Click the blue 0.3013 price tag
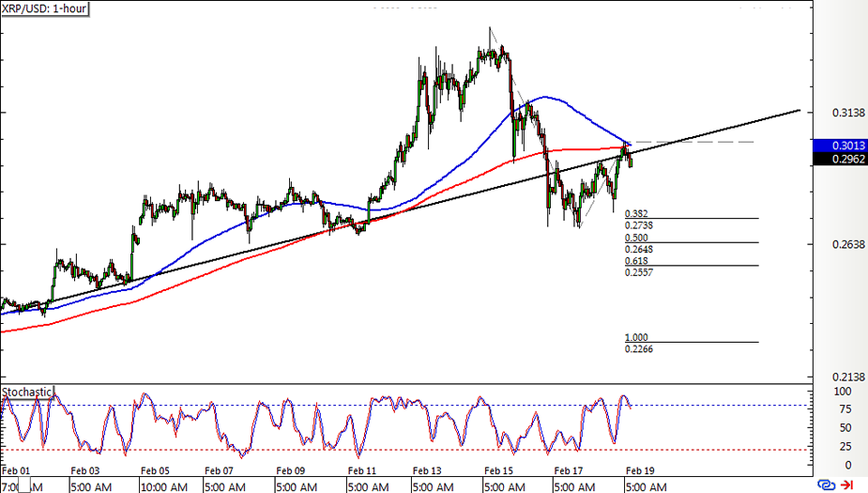The height and width of the screenshot is (493, 868). 839,146
